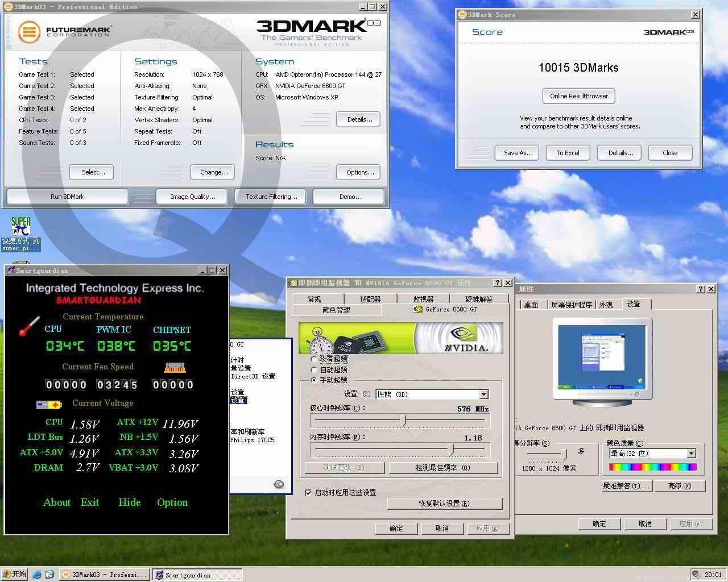
Task: Click Hide in Smartguardian
Action: coord(130,502)
